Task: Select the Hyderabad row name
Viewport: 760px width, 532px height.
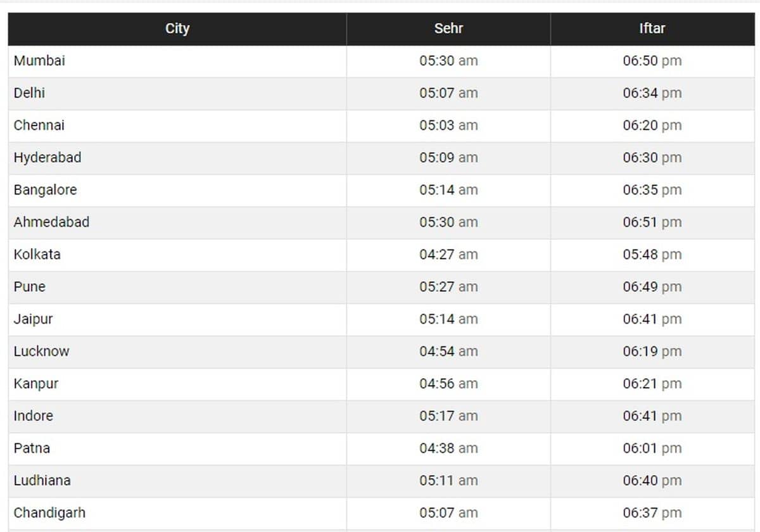Action: click(47, 158)
